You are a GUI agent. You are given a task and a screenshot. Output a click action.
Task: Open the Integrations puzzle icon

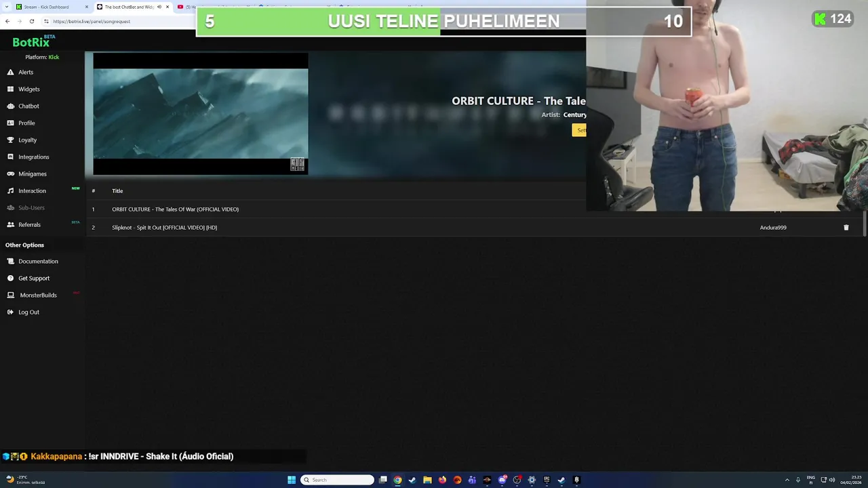11,157
